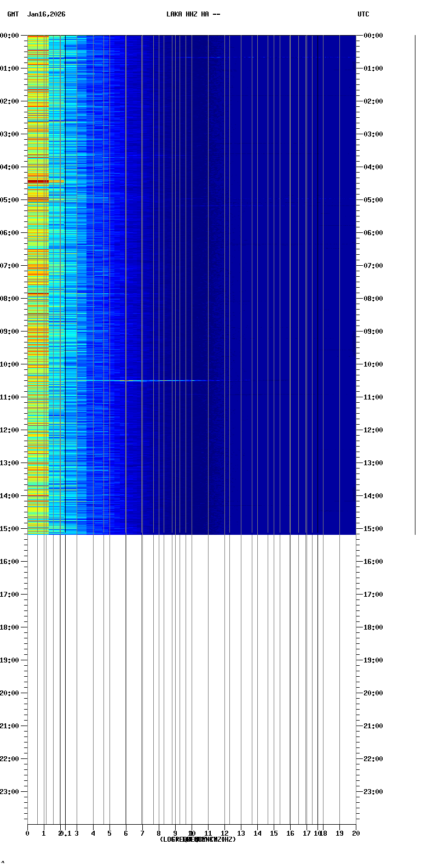This screenshot has width=439, height=868.
Task: Click the UTC label at top right
Action: point(363,14)
